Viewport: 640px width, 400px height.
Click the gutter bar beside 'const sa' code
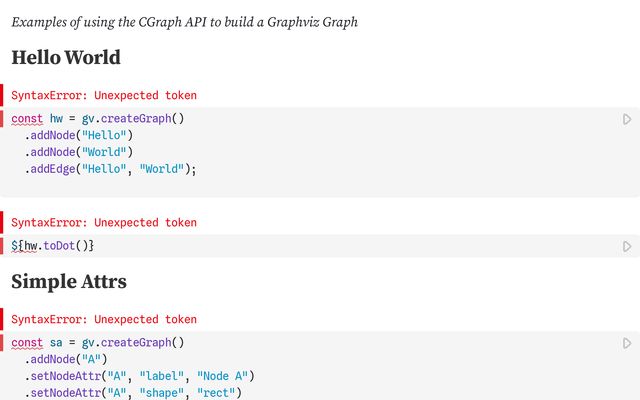(2, 343)
